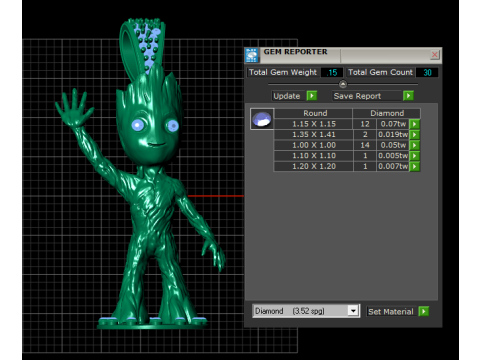
Task: Collapse the panel with the round arrow handle
Action: click(x=343, y=84)
